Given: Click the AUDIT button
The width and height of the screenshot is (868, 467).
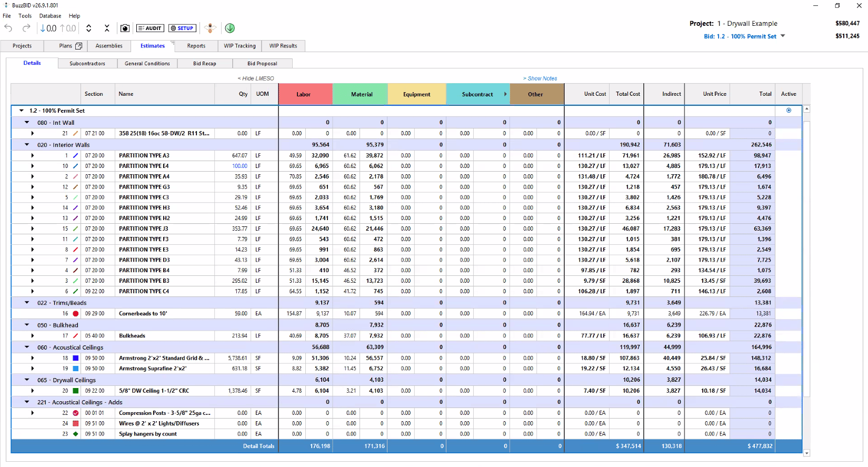Looking at the screenshot, I should click(150, 28).
